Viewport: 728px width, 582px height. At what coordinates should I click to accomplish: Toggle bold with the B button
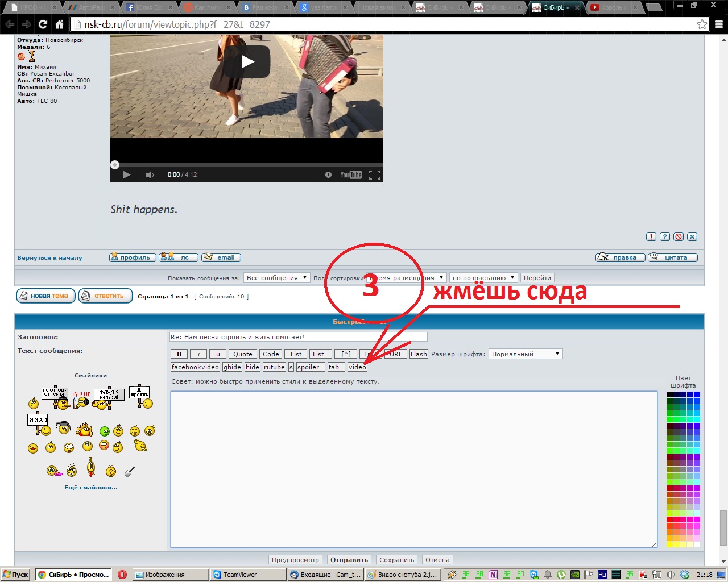179,354
